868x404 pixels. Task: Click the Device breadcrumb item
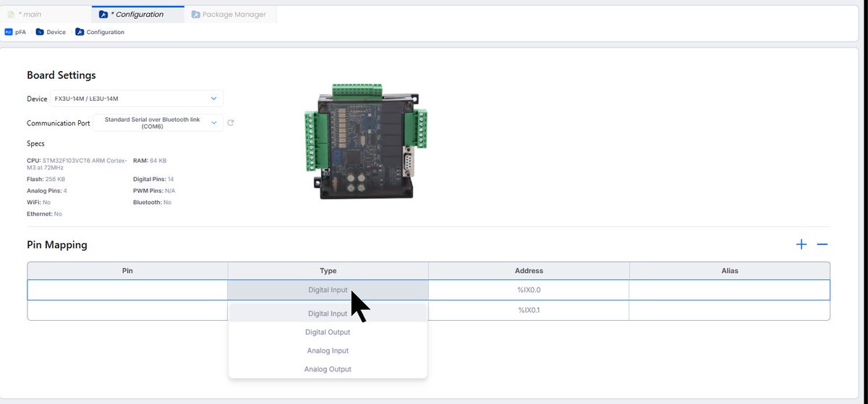51,32
